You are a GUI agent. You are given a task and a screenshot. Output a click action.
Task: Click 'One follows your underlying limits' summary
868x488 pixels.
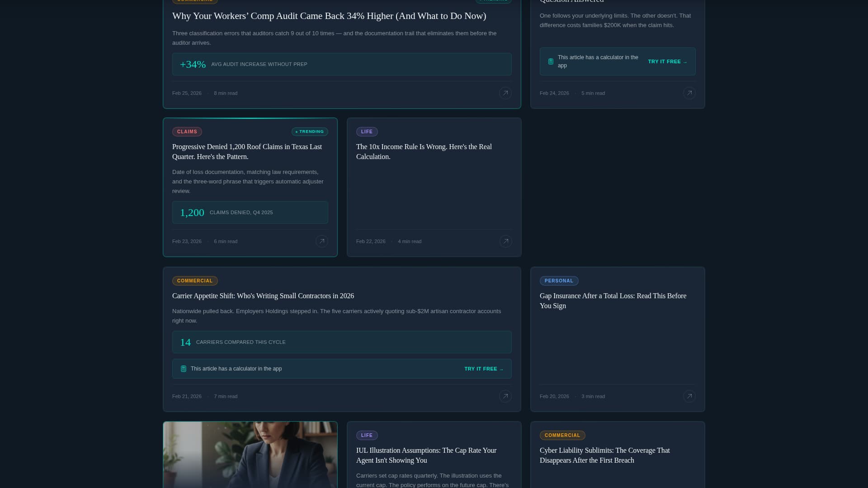615,20
